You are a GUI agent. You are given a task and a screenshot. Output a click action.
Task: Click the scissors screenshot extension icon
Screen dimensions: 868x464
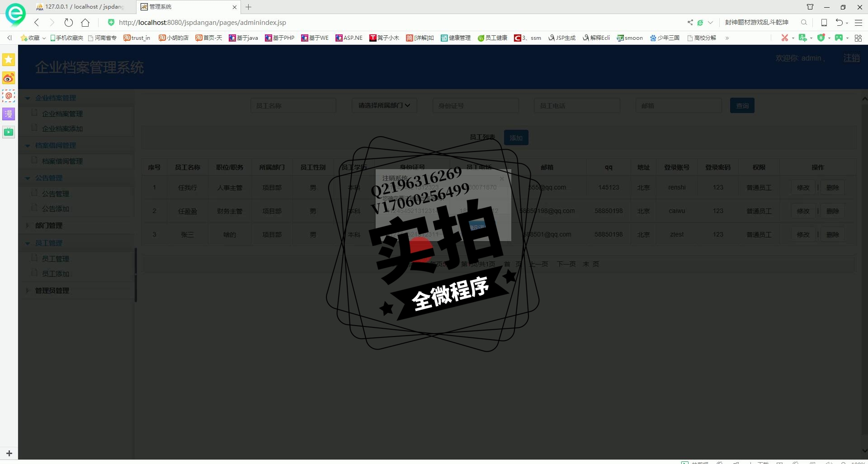point(785,38)
